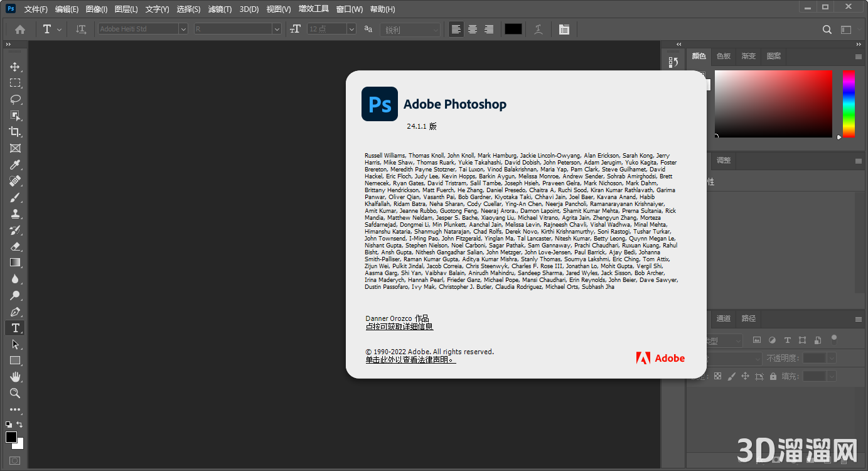The image size is (868, 471).
Task: Select the Pen tool
Action: (15, 311)
